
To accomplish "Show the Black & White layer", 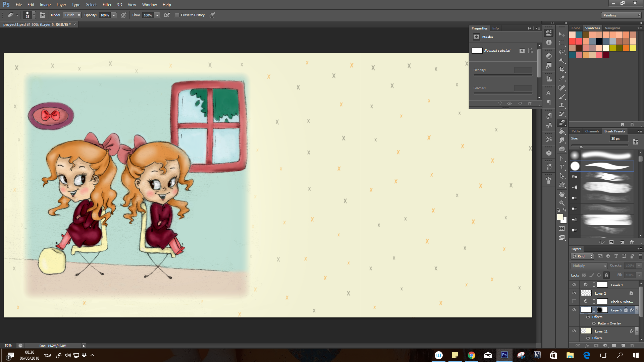I will coord(574,301).
